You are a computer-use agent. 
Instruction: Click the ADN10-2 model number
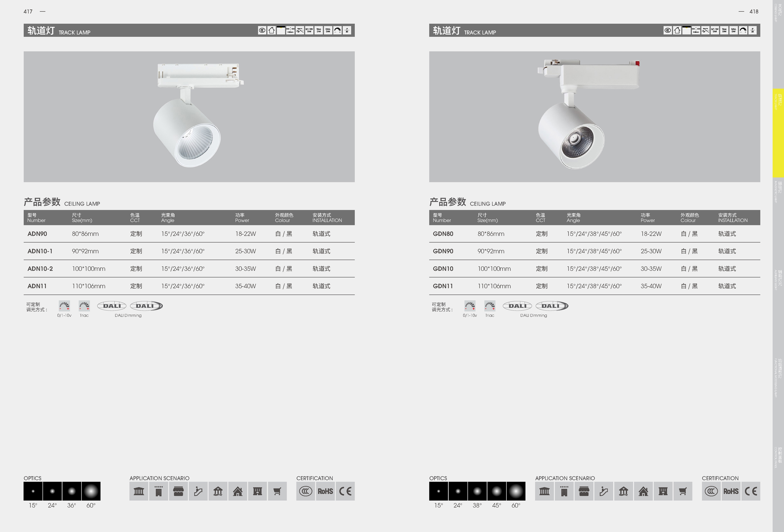tap(40, 269)
